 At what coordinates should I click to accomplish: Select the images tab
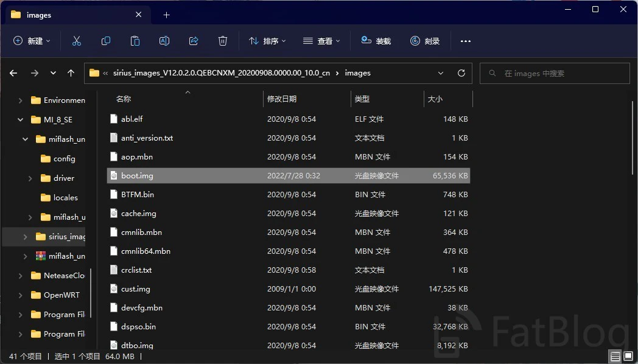(x=78, y=15)
